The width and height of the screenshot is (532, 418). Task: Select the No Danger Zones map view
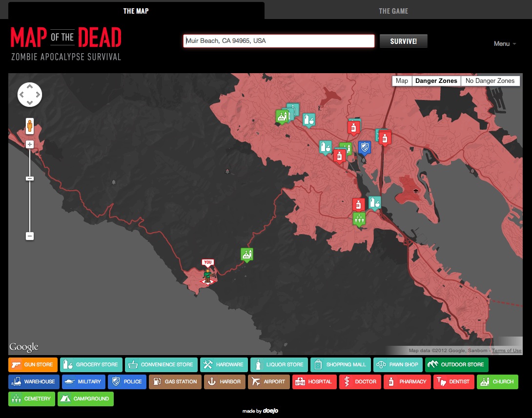pyautogui.click(x=490, y=81)
